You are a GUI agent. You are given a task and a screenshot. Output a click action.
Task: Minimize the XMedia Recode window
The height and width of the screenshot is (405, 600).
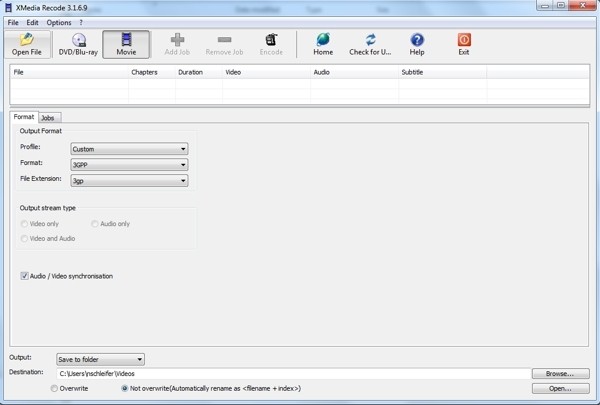[x=545, y=5]
